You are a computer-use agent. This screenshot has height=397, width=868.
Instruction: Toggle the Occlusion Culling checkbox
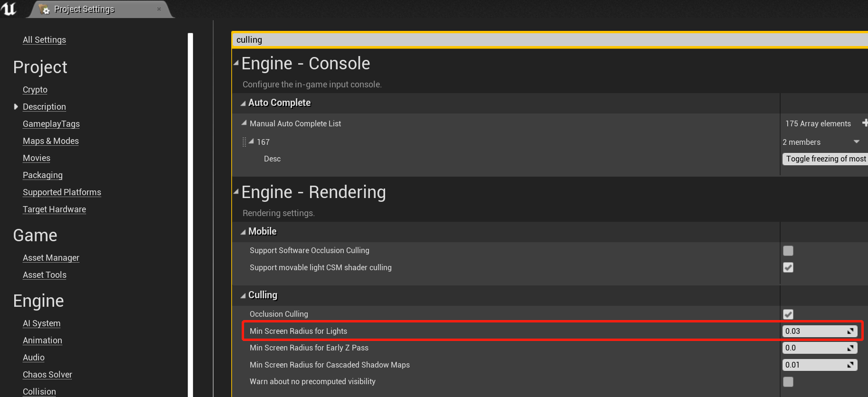788,314
